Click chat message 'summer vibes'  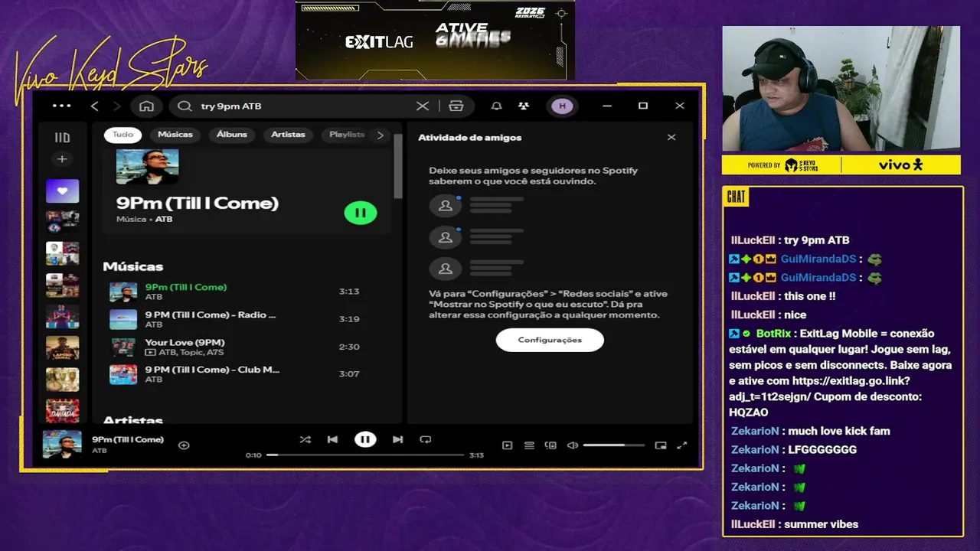821,524
